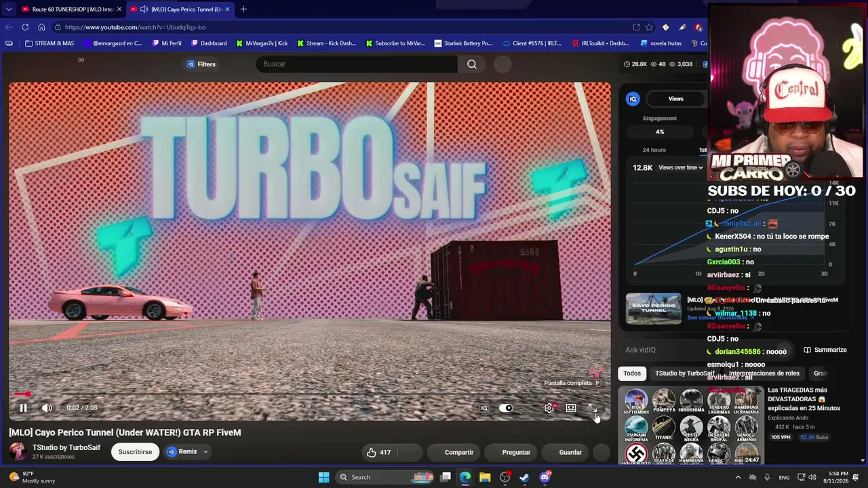Open STREAM & MAS bookmarks folder

pyautogui.click(x=49, y=43)
